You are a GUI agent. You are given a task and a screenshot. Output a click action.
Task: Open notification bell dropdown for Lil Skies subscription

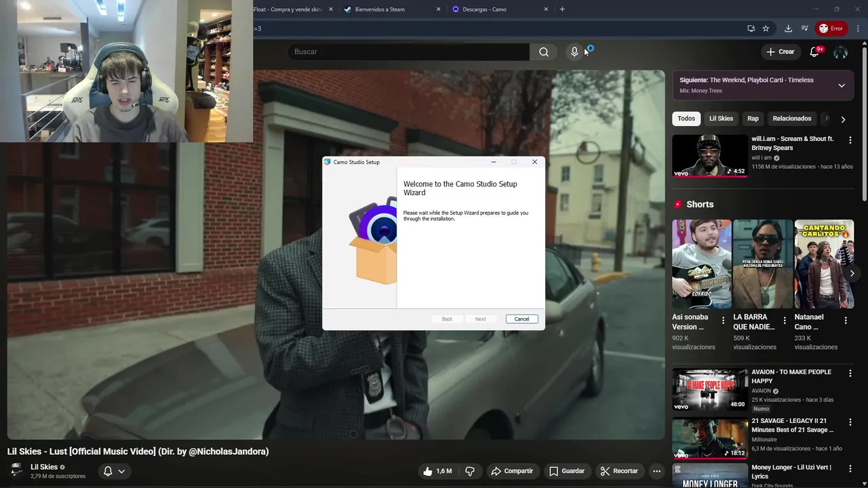114,471
